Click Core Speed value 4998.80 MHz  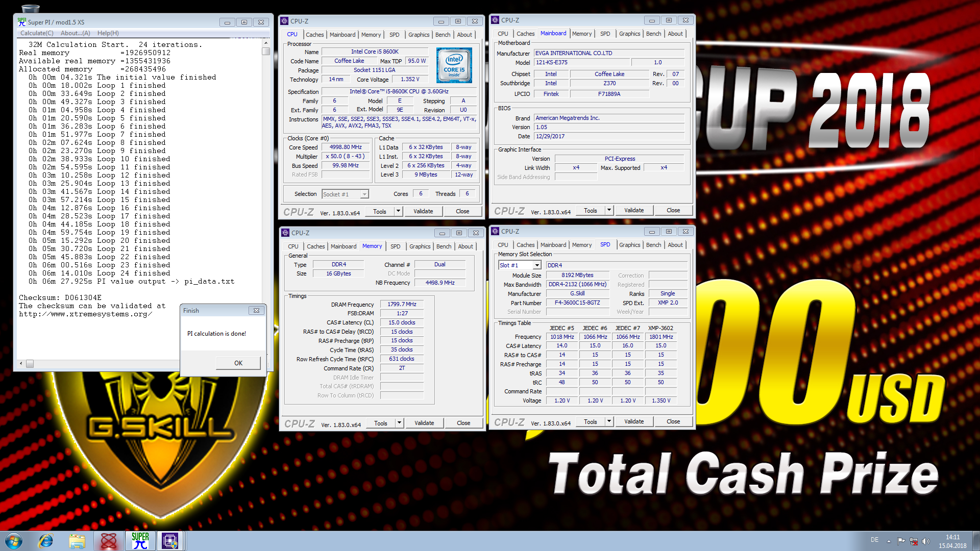(346, 147)
